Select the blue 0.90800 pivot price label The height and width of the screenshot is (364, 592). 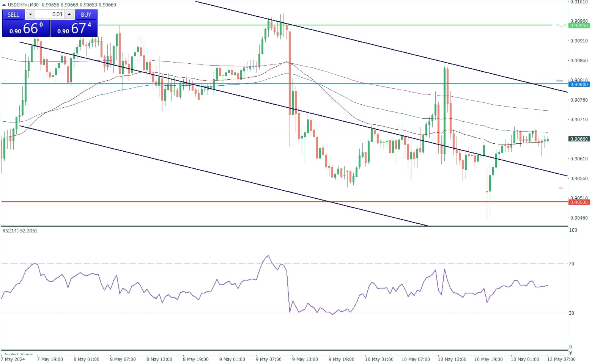click(x=579, y=84)
